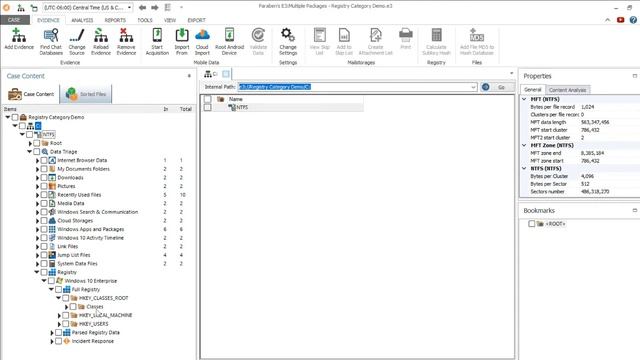Screen dimensions: 640x360
Task: Click the back navigation arrow
Action: [142, 7]
